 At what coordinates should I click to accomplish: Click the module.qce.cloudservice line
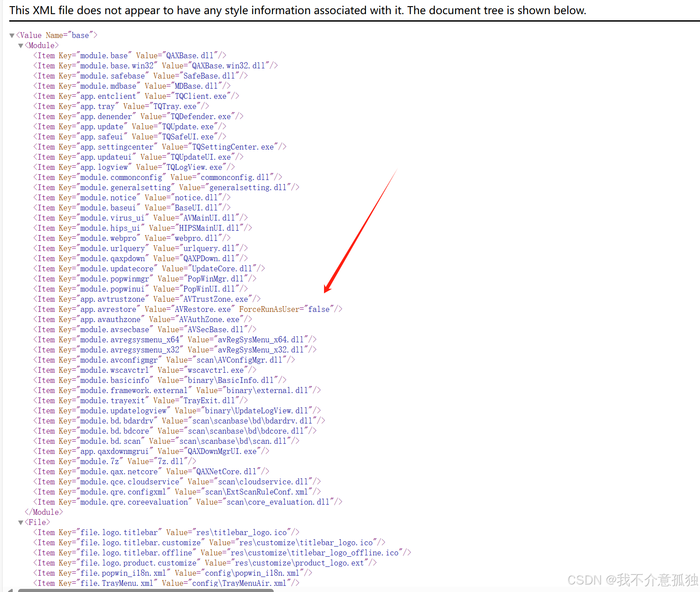177,482
